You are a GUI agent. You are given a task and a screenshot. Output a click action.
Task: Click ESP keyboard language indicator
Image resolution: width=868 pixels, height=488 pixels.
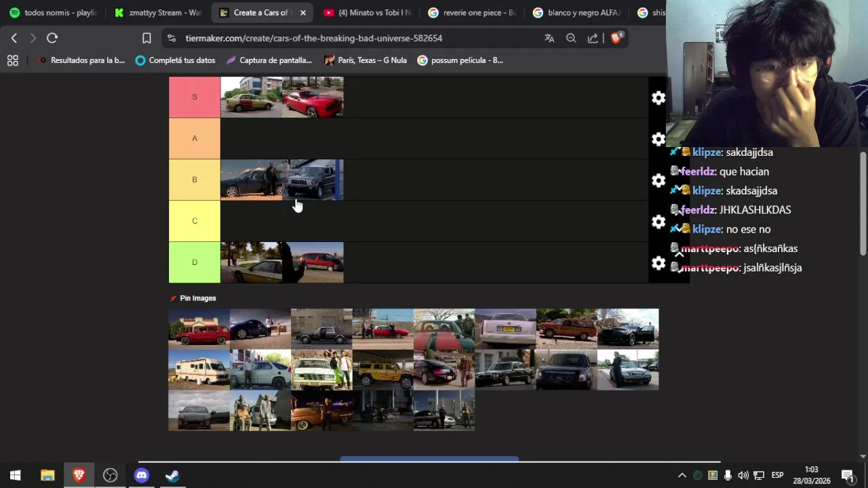[777, 475]
